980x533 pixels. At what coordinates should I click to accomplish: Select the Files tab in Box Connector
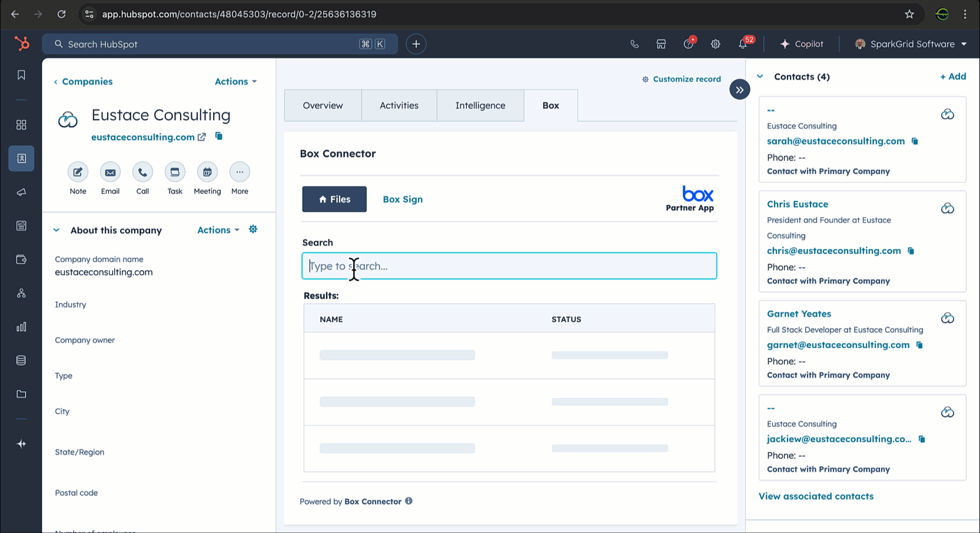coord(334,199)
